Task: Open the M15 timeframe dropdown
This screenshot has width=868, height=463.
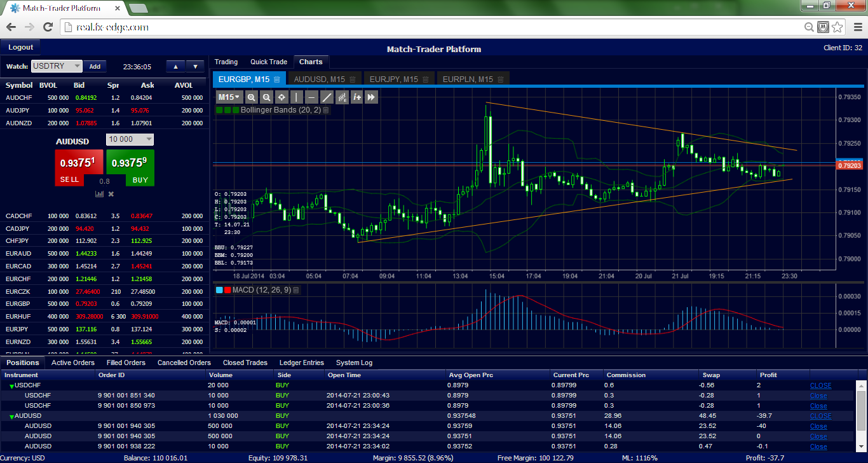Action: 229,97
